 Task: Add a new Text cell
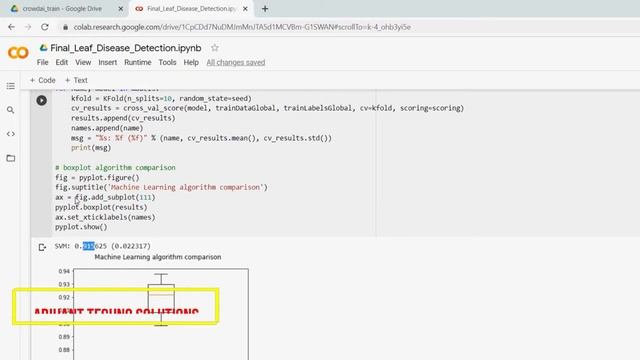tap(76, 80)
